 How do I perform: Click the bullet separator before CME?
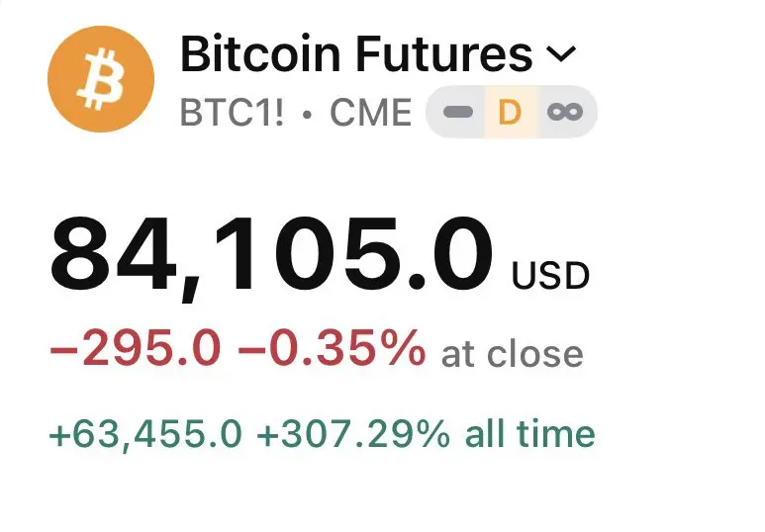pyautogui.click(x=307, y=115)
